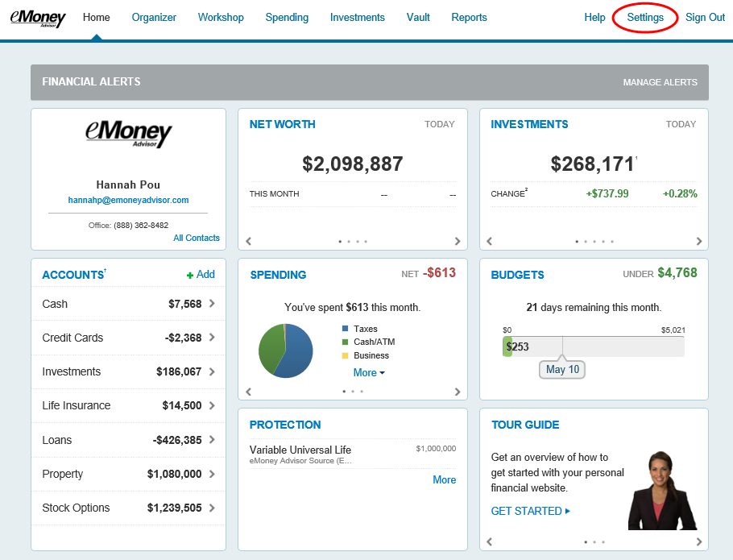Click the Tour Guide card title
Viewport: 733px width, 560px height.
click(x=525, y=425)
